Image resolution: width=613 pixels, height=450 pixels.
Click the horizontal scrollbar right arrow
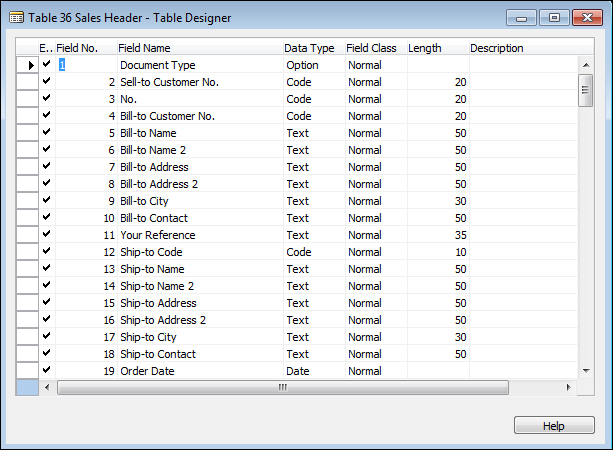(x=568, y=387)
